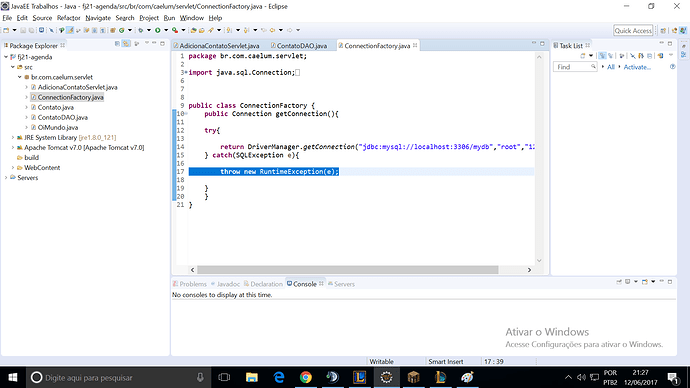The width and height of the screenshot is (690, 388).
Task: Toggle Scheduled presentation in Task List
Action: click(610, 56)
